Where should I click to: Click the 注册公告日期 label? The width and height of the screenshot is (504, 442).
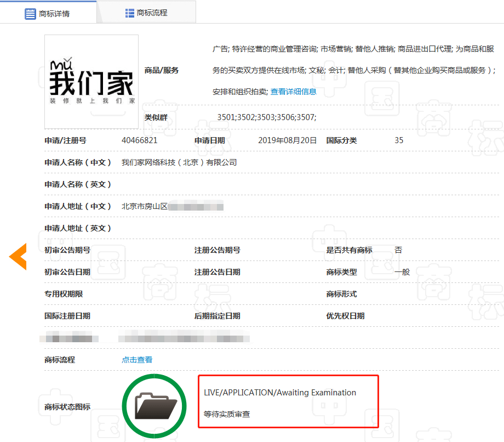(217, 272)
